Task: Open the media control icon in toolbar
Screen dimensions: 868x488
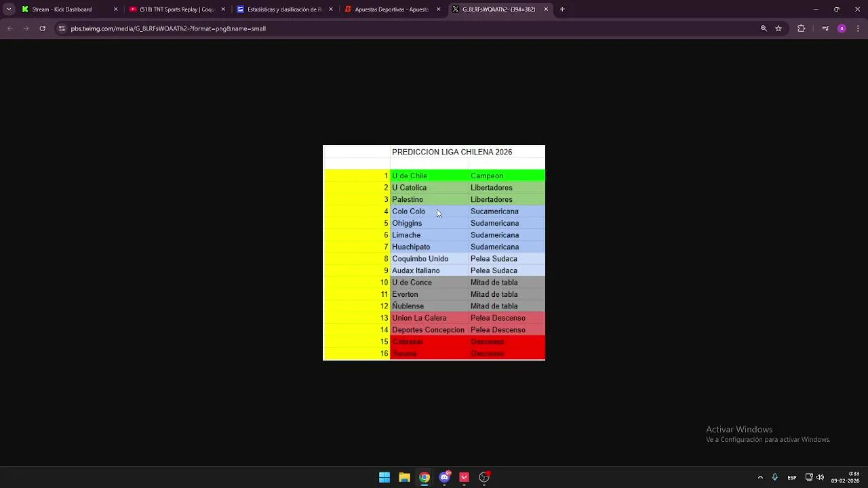Action: click(x=825, y=28)
